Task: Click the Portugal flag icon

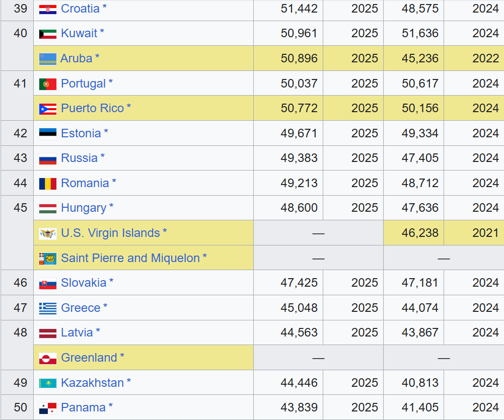Action: tap(48, 84)
